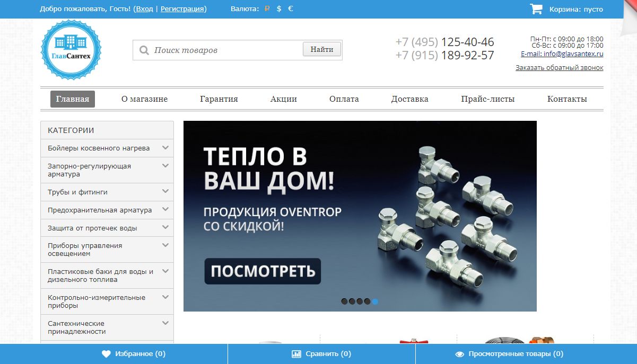Go to Гарантия page
This screenshot has height=364, width=637.
pyautogui.click(x=219, y=99)
